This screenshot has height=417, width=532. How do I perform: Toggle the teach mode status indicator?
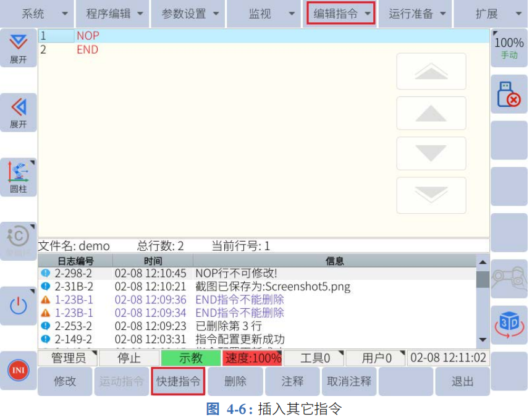click(190, 358)
